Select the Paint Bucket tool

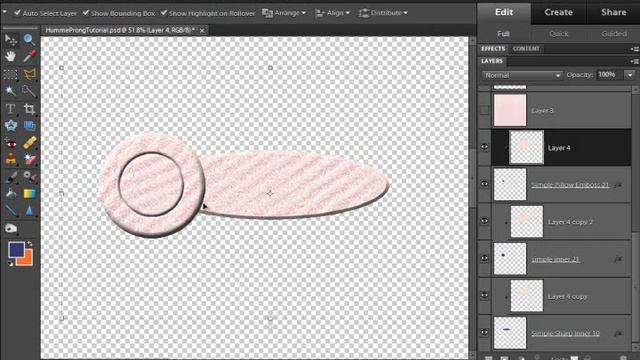click(11, 193)
